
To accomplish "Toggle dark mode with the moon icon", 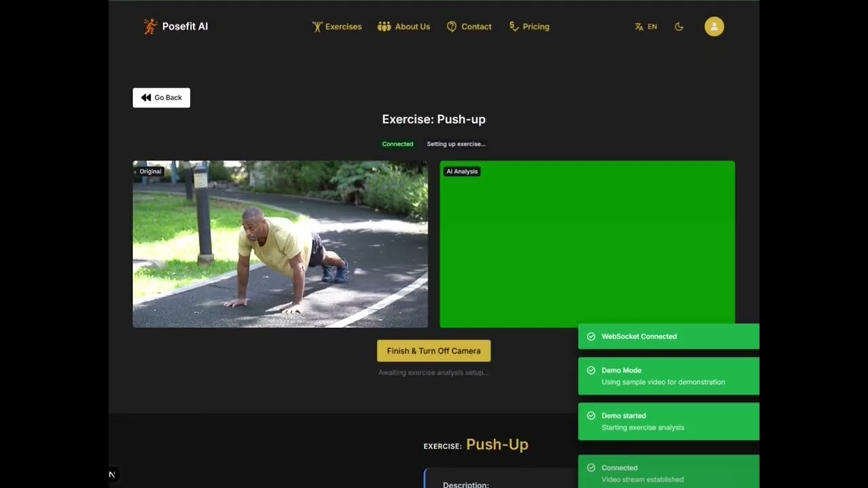I will point(679,26).
